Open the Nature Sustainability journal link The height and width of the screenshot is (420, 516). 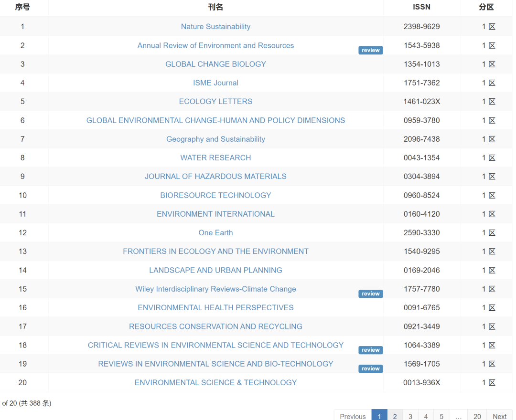215,27
